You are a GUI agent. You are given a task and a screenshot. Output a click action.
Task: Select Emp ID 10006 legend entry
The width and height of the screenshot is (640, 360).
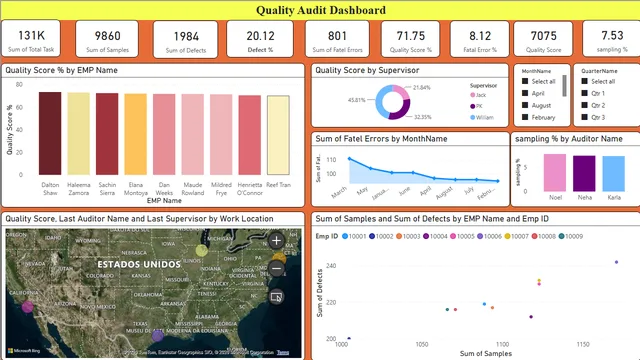489,236
